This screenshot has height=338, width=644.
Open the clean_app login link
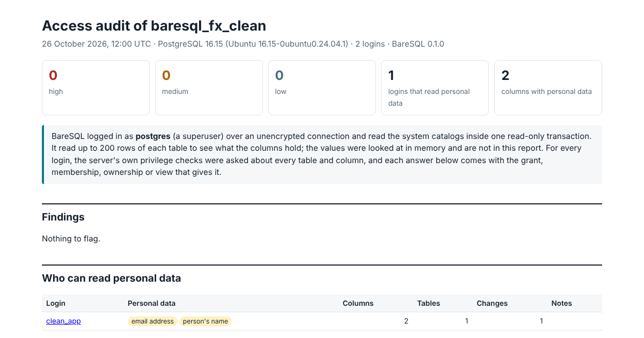63,321
